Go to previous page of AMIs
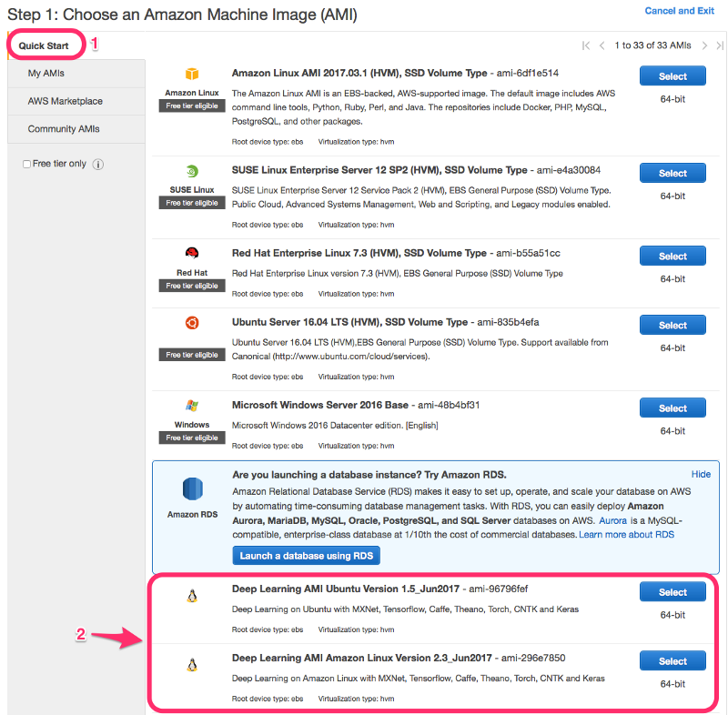This screenshot has height=715, width=728. [602, 45]
